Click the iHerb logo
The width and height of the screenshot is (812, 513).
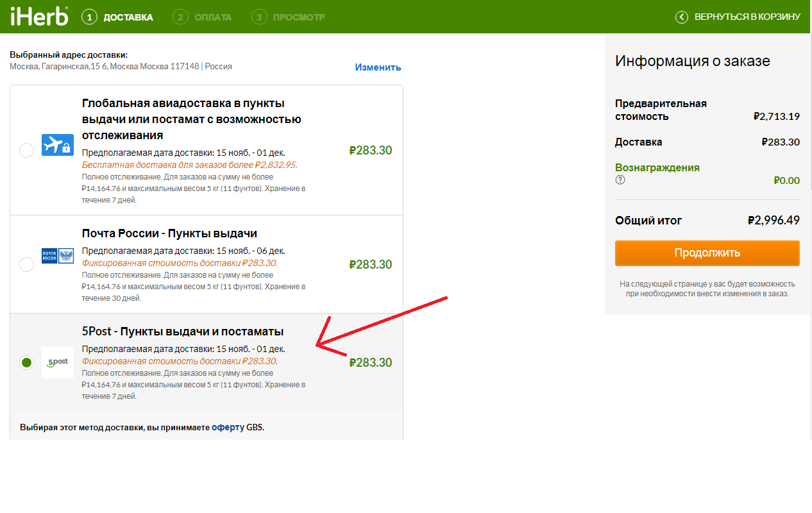[39, 16]
